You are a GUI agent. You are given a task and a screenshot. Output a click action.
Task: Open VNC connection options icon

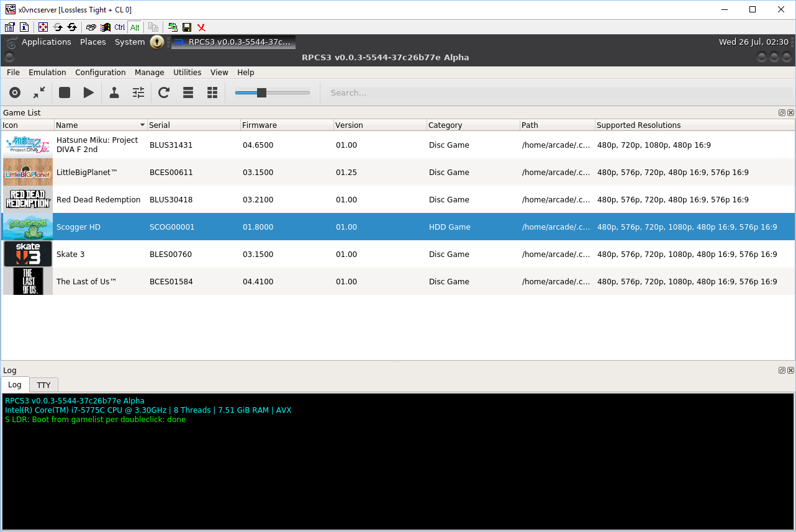point(9,27)
